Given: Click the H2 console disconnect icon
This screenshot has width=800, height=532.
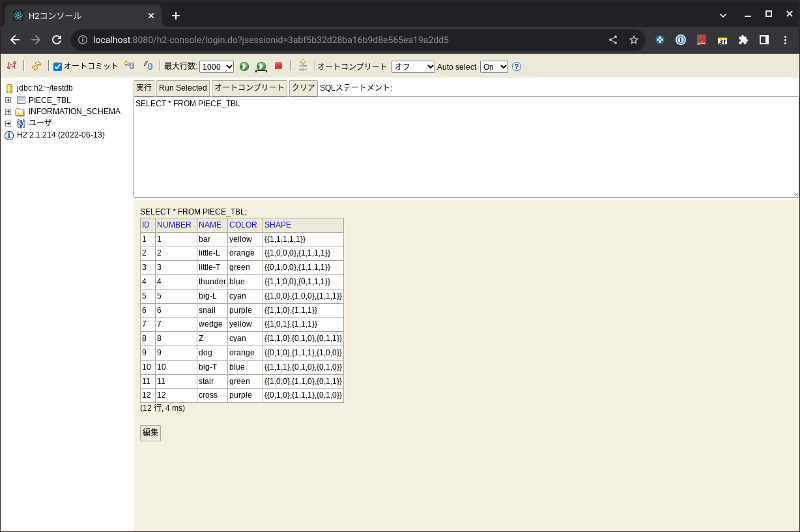Looking at the screenshot, I should [x=11, y=66].
